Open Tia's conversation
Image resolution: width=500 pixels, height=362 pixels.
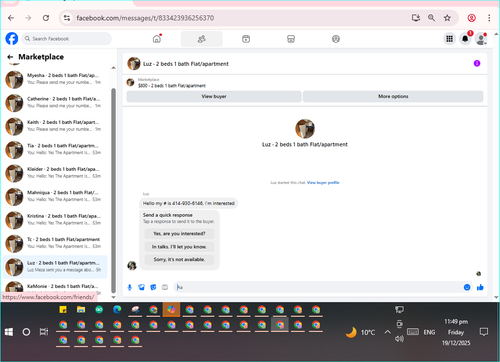[x=55, y=149]
